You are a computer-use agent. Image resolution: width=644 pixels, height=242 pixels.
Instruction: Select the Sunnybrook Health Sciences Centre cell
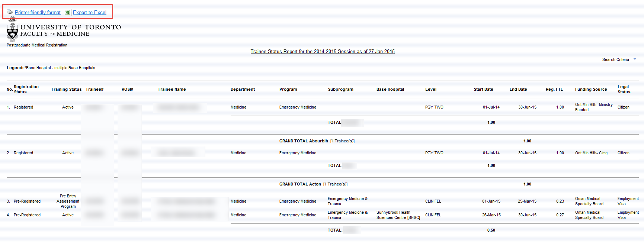(398, 215)
